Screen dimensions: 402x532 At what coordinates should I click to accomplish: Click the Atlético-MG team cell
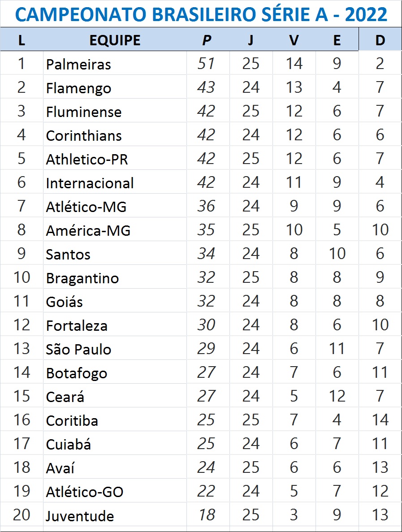[115, 206]
